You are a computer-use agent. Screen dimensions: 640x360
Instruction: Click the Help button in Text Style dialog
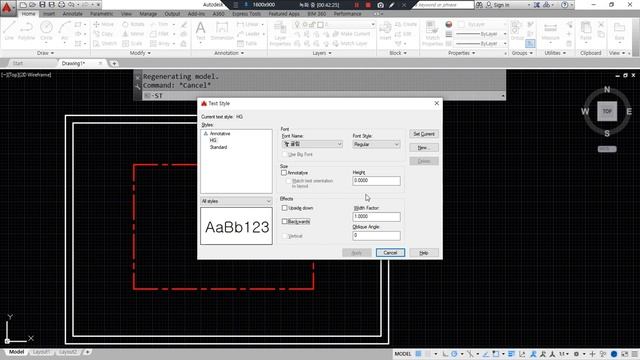coord(424,253)
